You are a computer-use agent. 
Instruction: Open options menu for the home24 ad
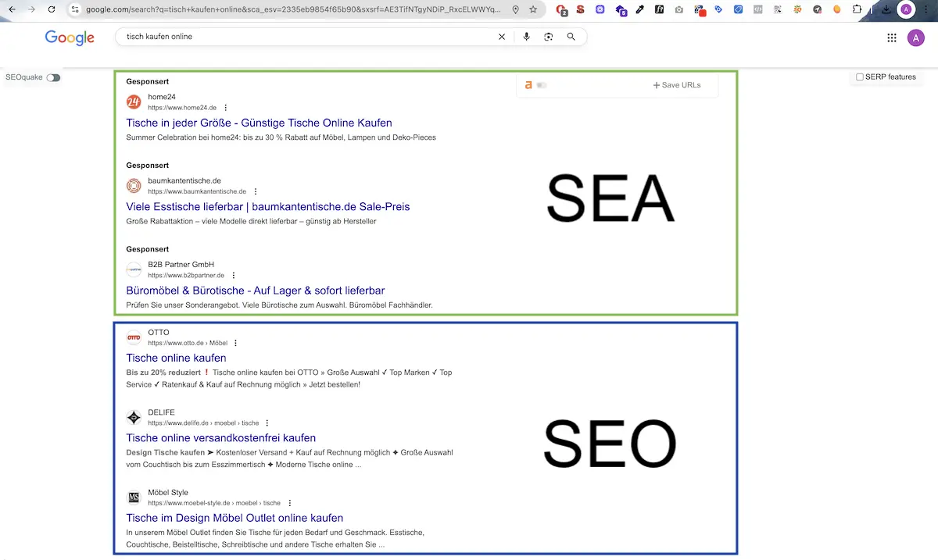(226, 108)
